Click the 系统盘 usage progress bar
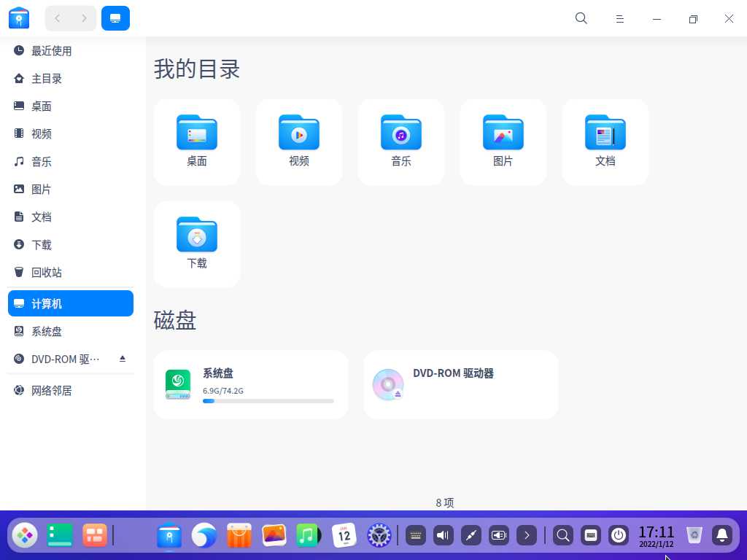The image size is (747, 560). [268, 401]
